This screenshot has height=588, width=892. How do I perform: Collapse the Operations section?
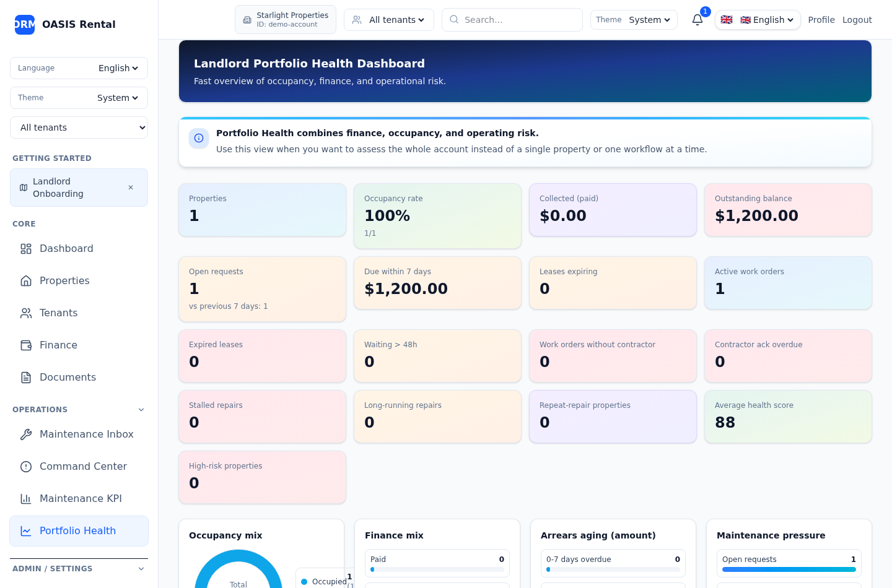[141, 410]
